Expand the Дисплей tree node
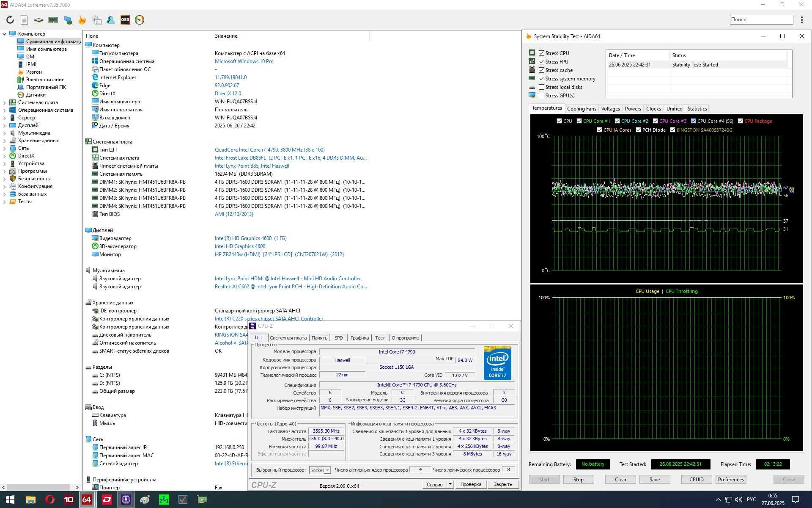The width and height of the screenshot is (812, 508). coord(5,125)
